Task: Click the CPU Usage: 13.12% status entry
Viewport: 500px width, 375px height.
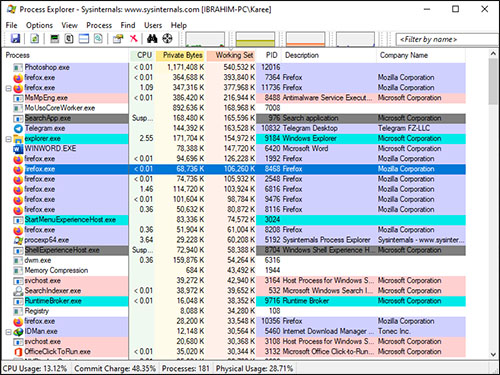Action: click(x=35, y=368)
